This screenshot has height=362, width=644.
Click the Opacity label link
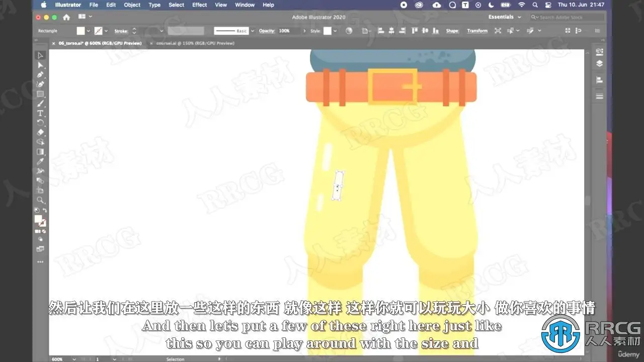pos(267,31)
